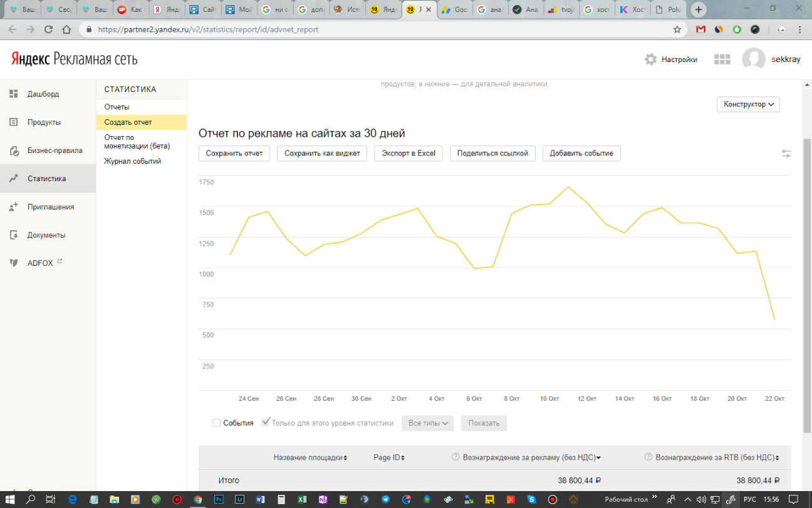Screen dimensions: 812x508
Task: Open chart settings sliders icon
Action: point(786,154)
